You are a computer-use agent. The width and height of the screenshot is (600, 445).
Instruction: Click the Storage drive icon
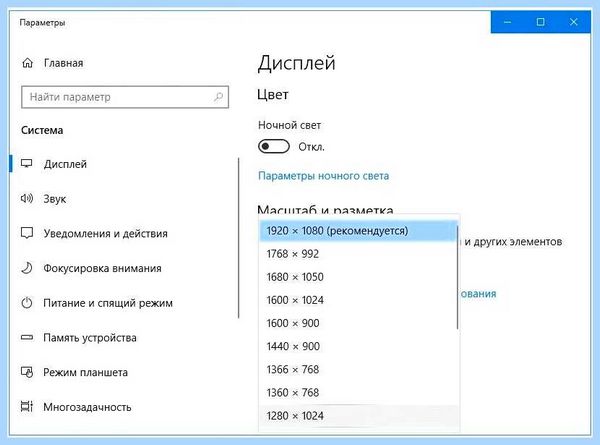coord(27,337)
